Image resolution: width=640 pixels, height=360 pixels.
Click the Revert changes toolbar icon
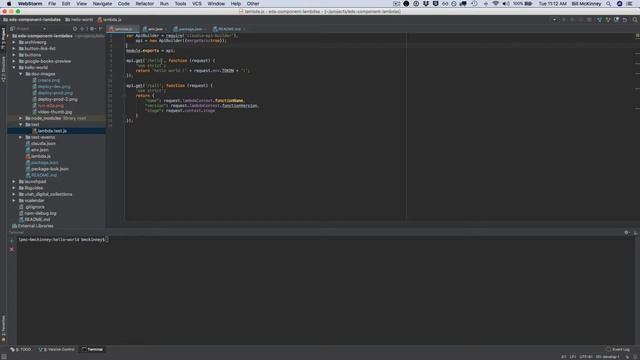[x=625, y=20]
